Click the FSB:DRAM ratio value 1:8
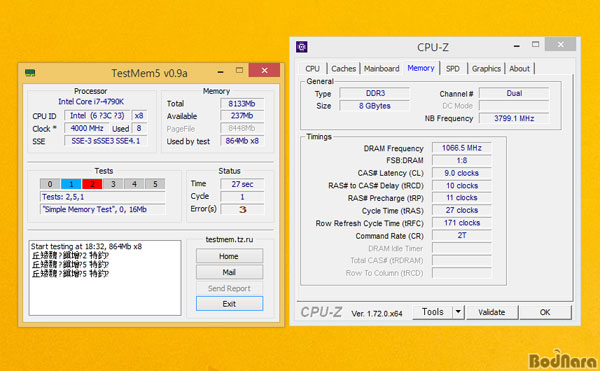This screenshot has height=371, width=600. tap(461, 161)
